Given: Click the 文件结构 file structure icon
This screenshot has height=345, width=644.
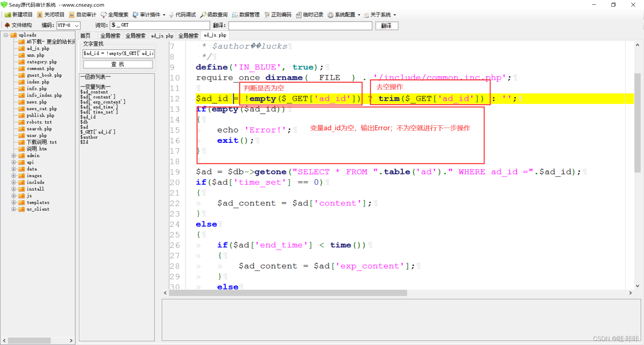Looking at the screenshot, I should click(x=7, y=25).
